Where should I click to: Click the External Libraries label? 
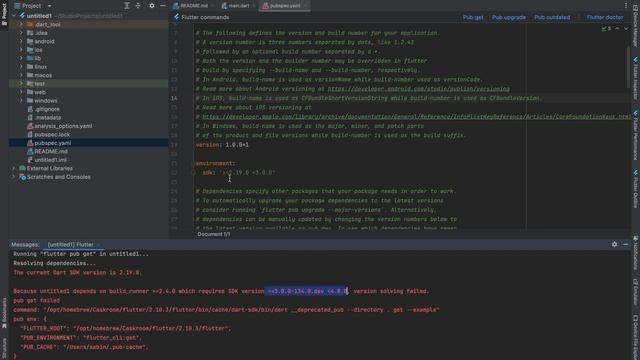[x=49, y=168]
